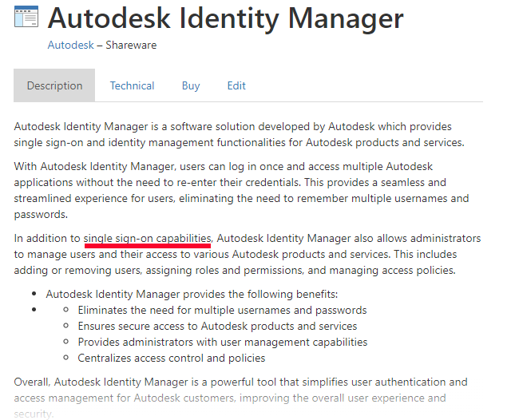Go to the Edit tab
This screenshot has height=420, width=511.
[236, 85]
